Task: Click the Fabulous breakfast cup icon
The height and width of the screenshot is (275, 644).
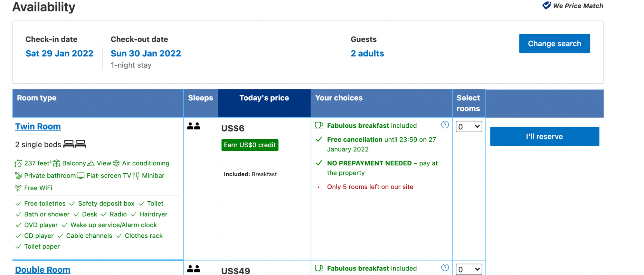Action: click(319, 125)
